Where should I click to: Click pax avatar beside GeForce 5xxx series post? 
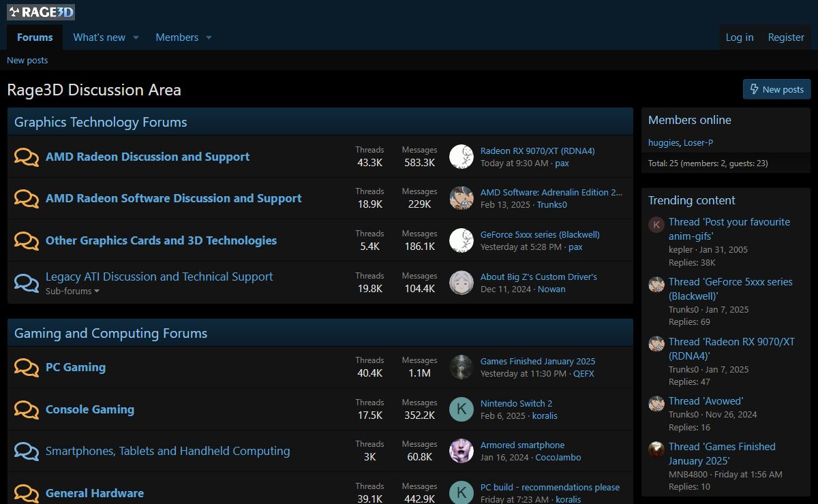click(461, 240)
